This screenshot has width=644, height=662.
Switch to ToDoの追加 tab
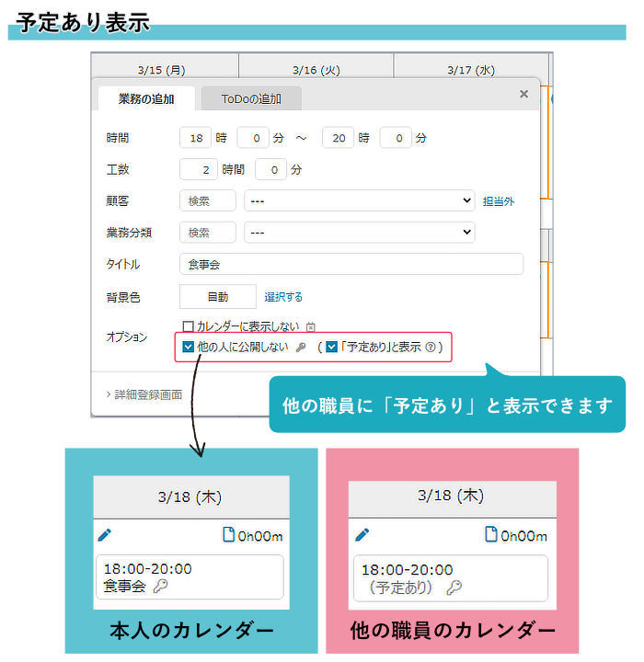(x=250, y=99)
